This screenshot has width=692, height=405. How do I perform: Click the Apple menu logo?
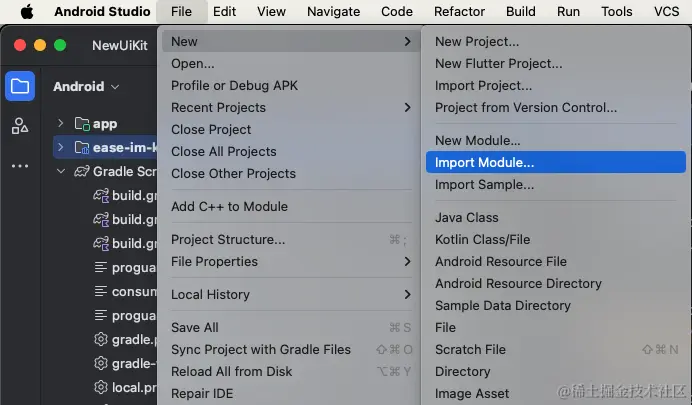point(26,12)
